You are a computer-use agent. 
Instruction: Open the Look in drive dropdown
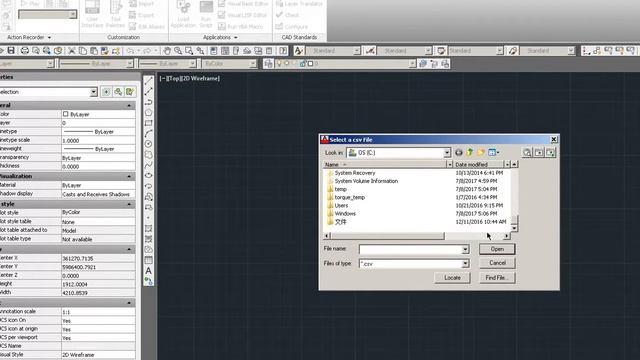(x=447, y=153)
